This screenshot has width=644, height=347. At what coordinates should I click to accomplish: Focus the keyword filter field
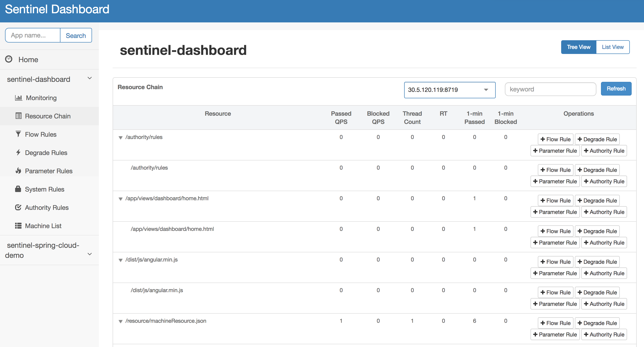(550, 89)
